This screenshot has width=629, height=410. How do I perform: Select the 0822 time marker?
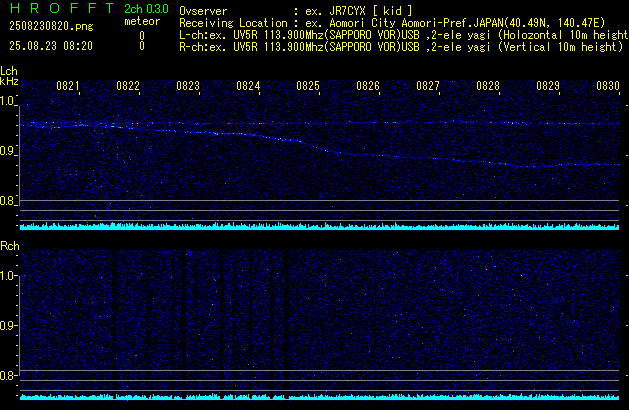point(128,86)
